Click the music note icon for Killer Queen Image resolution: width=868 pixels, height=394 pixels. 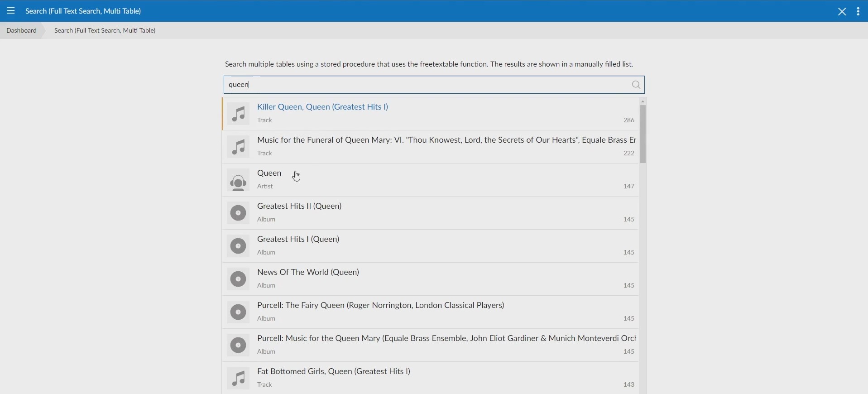238,114
